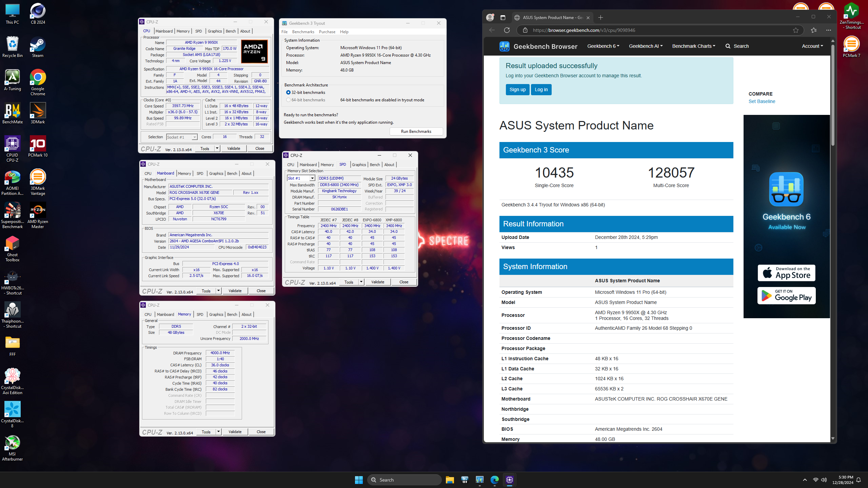Open Ghost Toolbox desktop icon
This screenshot has width=868, height=488.
(13, 248)
